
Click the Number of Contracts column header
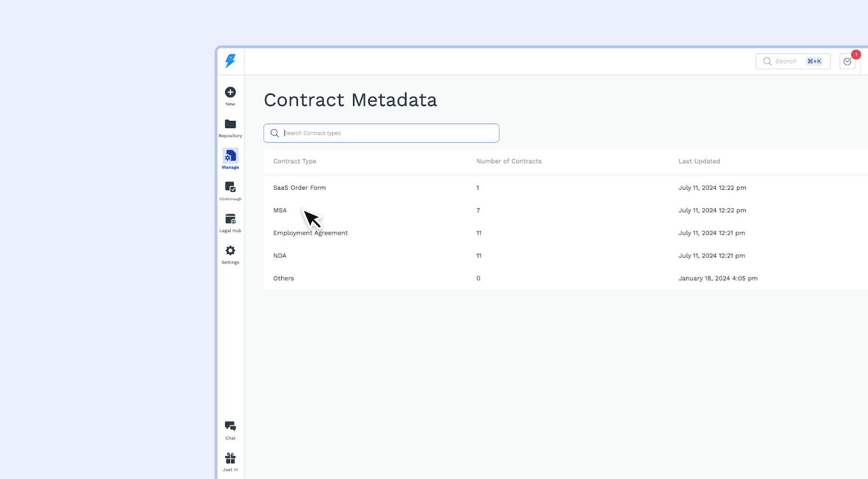tap(509, 161)
